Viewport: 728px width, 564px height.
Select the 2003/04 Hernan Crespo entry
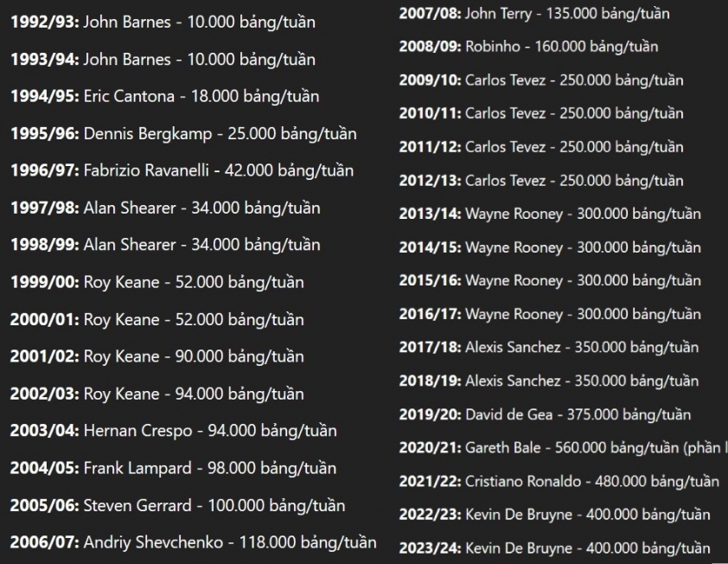pyautogui.click(x=174, y=431)
